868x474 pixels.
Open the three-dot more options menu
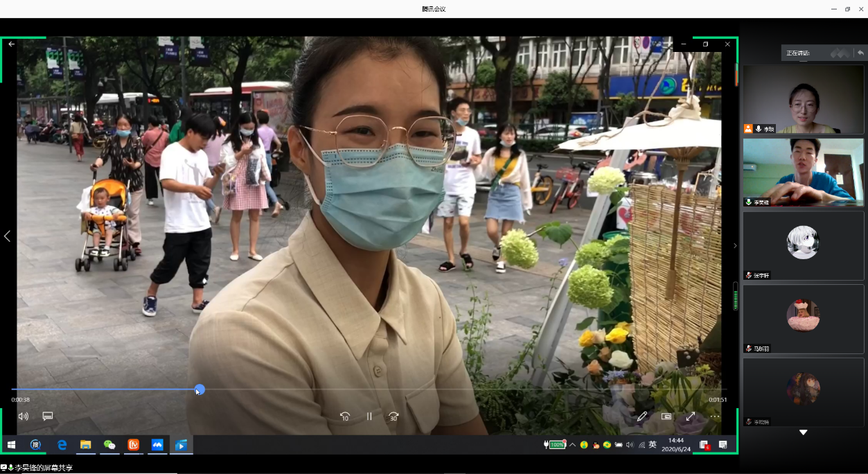pos(715,416)
